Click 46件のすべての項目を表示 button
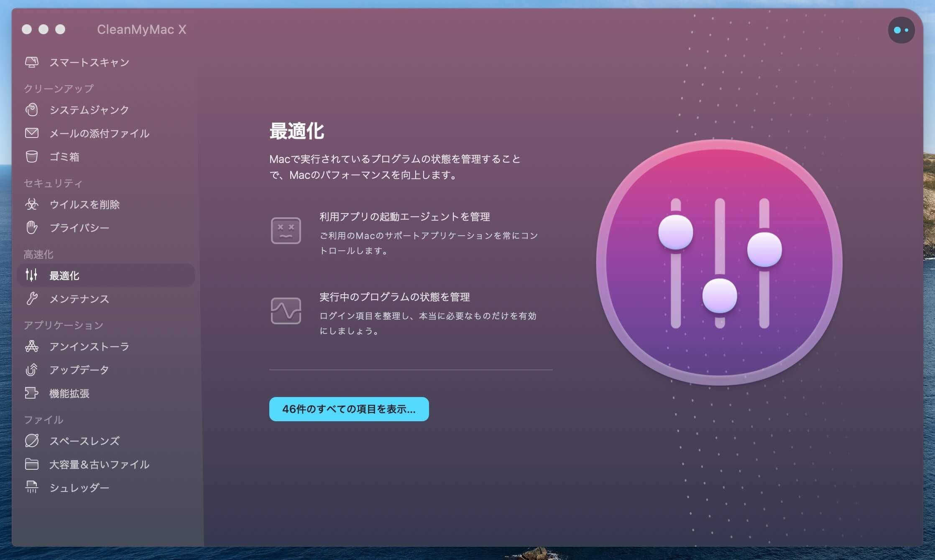Screen dimensions: 935x560 [349, 409]
